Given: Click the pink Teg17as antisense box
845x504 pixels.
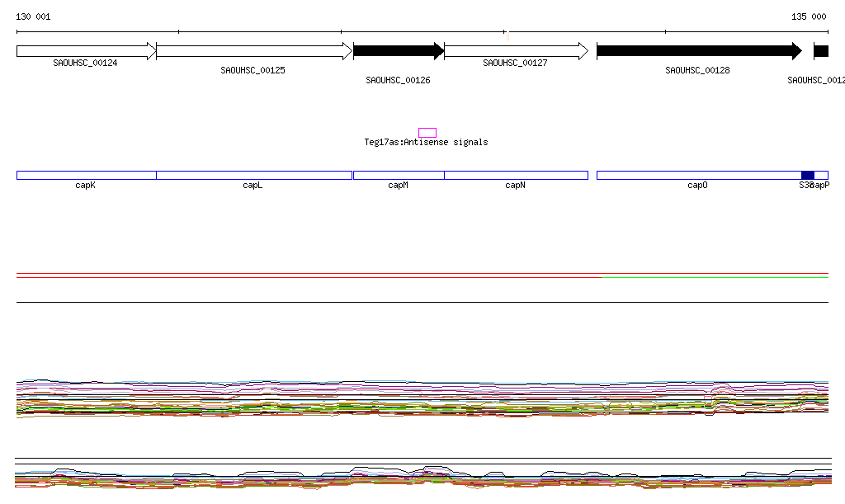Looking at the screenshot, I should point(427,133).
